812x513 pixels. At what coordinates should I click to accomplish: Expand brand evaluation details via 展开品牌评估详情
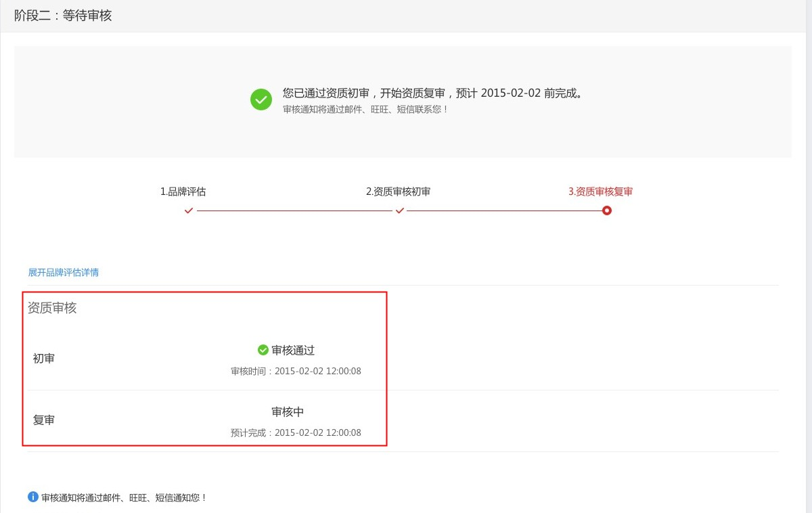(64, 272)
